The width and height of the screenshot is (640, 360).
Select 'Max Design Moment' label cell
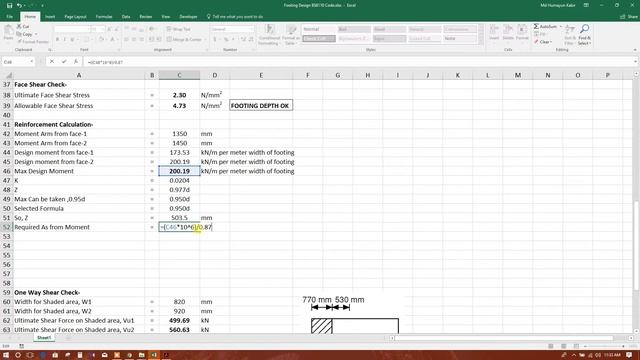pos(79,171)
